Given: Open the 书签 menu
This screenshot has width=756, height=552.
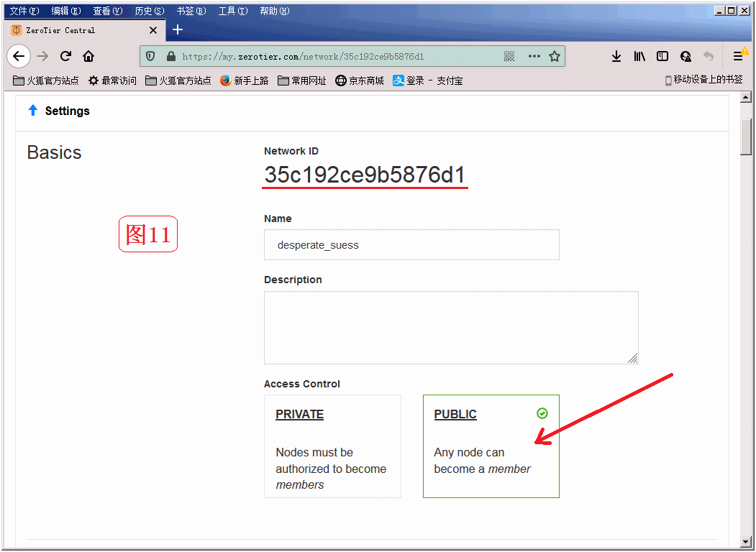Looking at the screenshot, I should 191,11.
